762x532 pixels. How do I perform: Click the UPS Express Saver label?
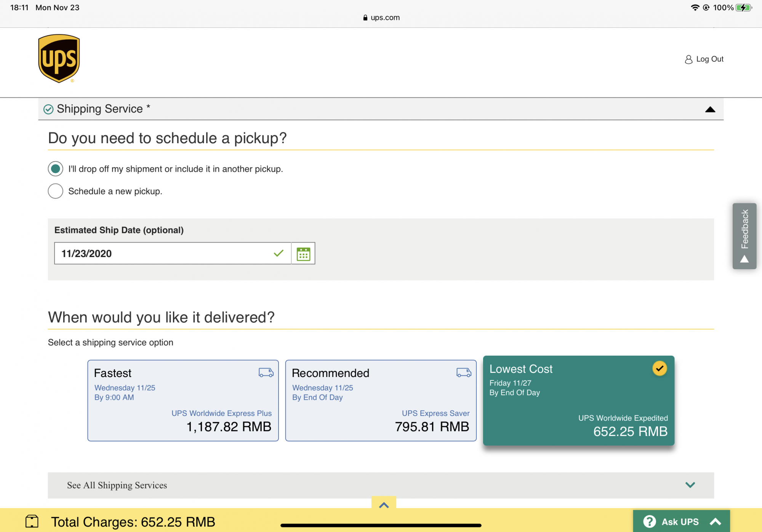point(435,413)
